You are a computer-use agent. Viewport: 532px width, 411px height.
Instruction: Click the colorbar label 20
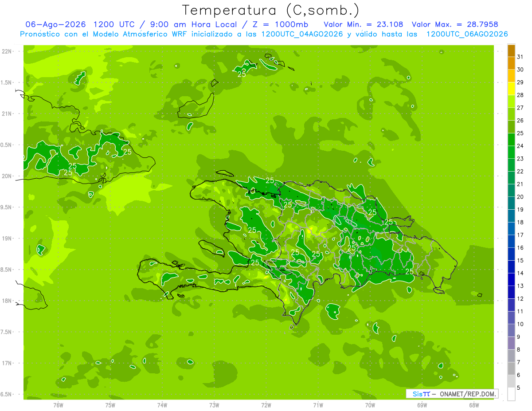pyautogui.click(x=520, y=197)
